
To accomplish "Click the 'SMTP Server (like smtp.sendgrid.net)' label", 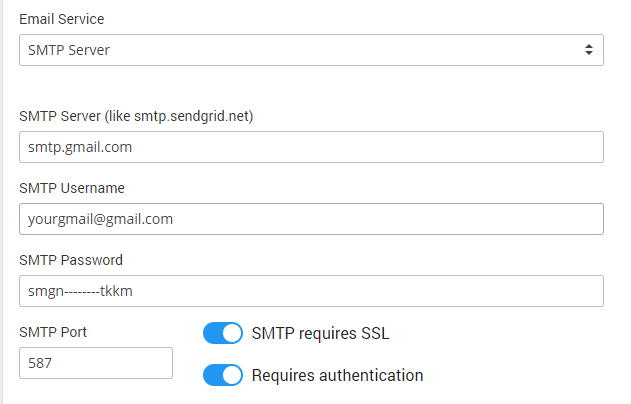I will coord(136,116).
